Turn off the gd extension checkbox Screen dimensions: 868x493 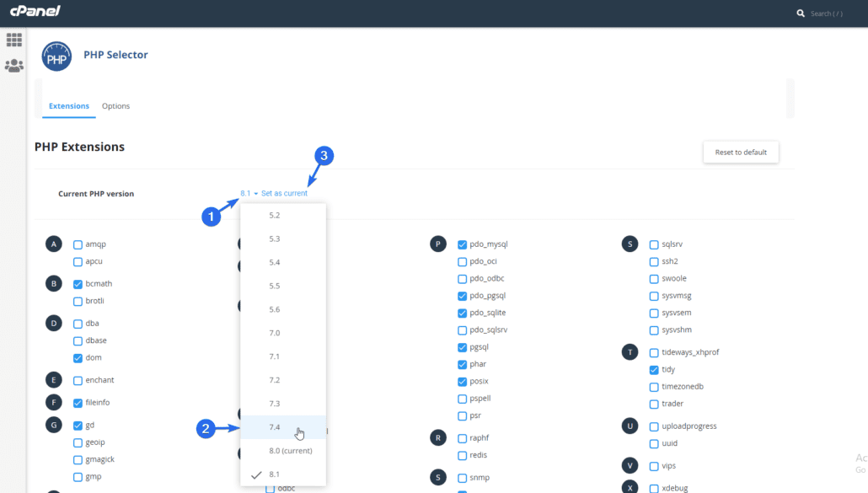78,426
